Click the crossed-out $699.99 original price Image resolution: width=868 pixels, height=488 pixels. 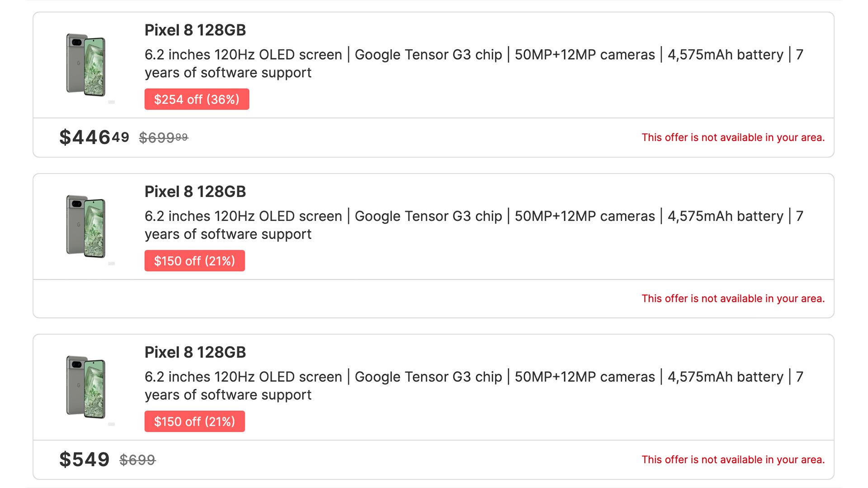(163, 137)
